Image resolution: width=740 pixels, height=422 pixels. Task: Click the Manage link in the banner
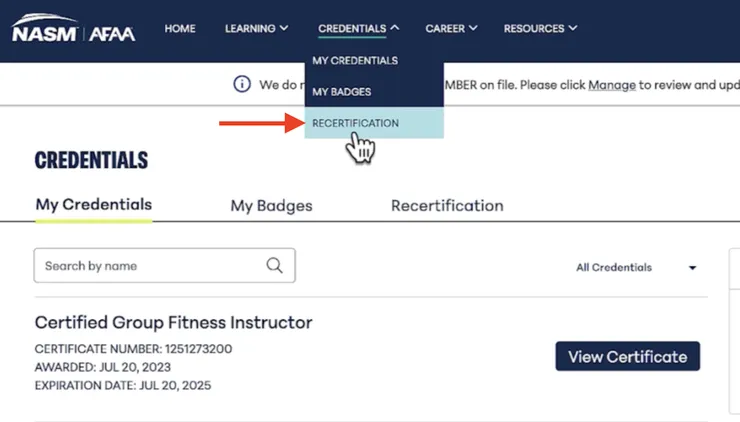coord(612,85)
